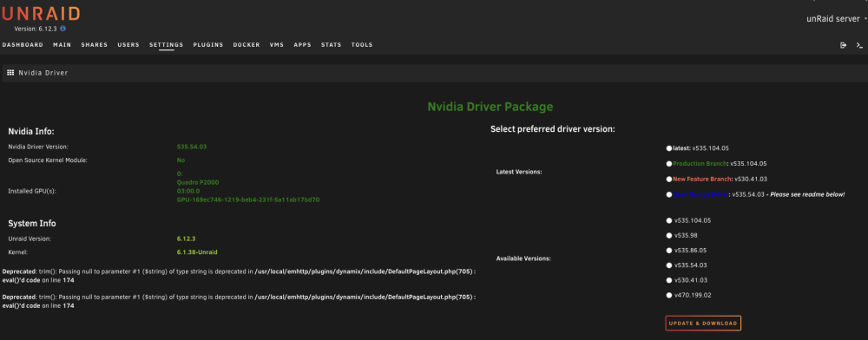Open version info icon beside 6.12.3
Viewport: 868px width, 340px height.
click(62, 29)
